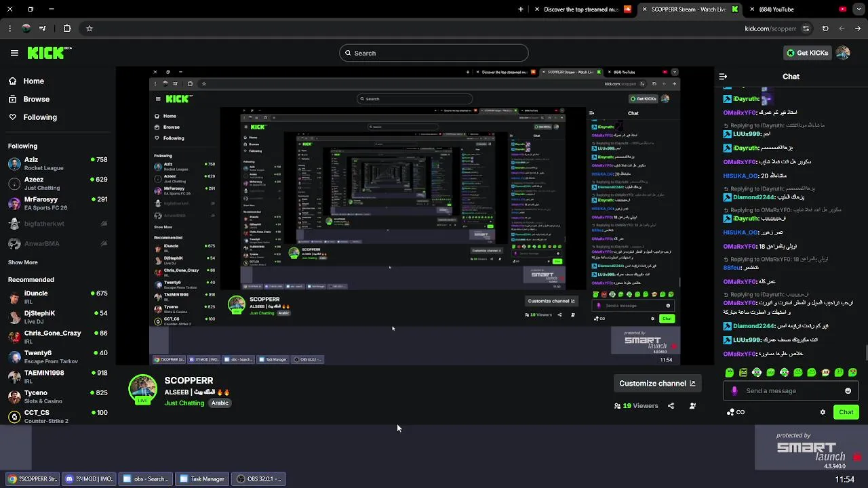Click the green Chat send button
The width and height of the screenshot is (868, 488).
pos(846,412)
